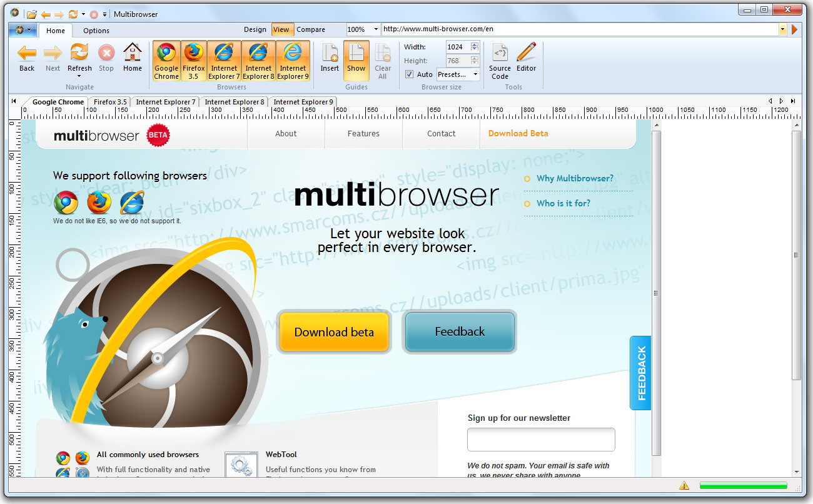Open the Source Code tool
Screen dimensions: 813x504
click(x=500, y=59)
